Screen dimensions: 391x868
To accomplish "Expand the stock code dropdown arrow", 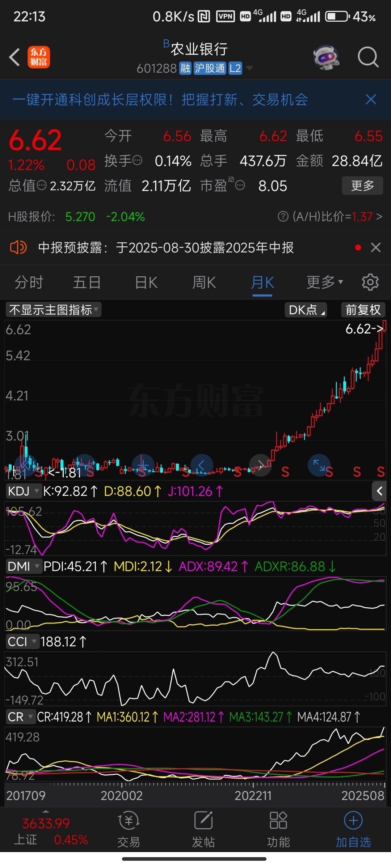I will coord(249,68).
